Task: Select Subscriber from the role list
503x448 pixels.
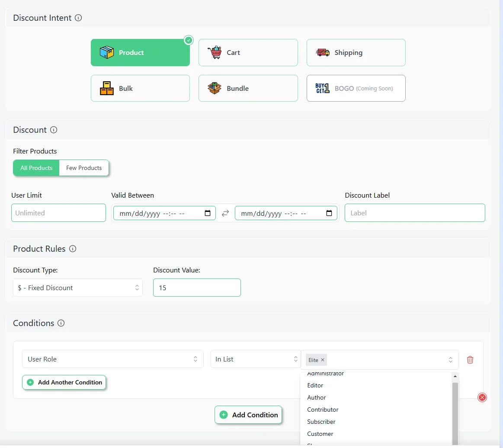Action: click(x=321, y=422)
